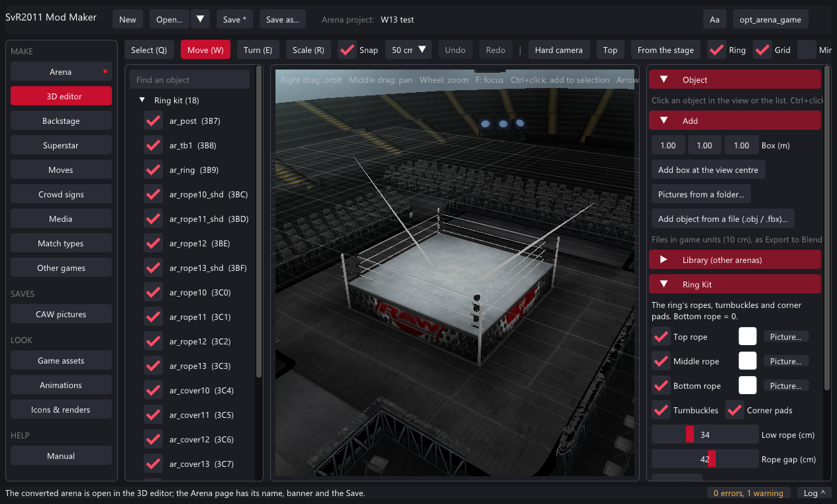Click Picture... button for Top rope
Viewport: 837px width, 504px height.
tap(786, 336)
